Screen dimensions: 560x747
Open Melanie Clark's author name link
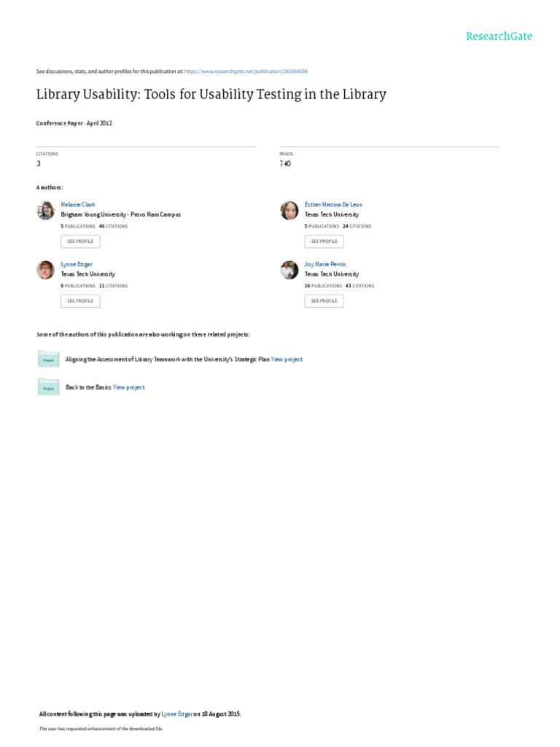78,205
